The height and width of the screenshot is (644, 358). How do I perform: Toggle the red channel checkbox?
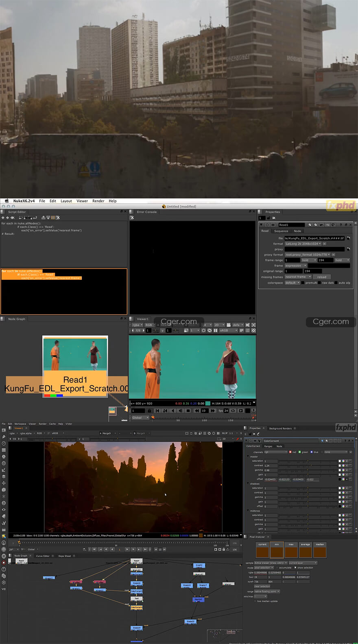pyautogui.click(x=290, y=452)
